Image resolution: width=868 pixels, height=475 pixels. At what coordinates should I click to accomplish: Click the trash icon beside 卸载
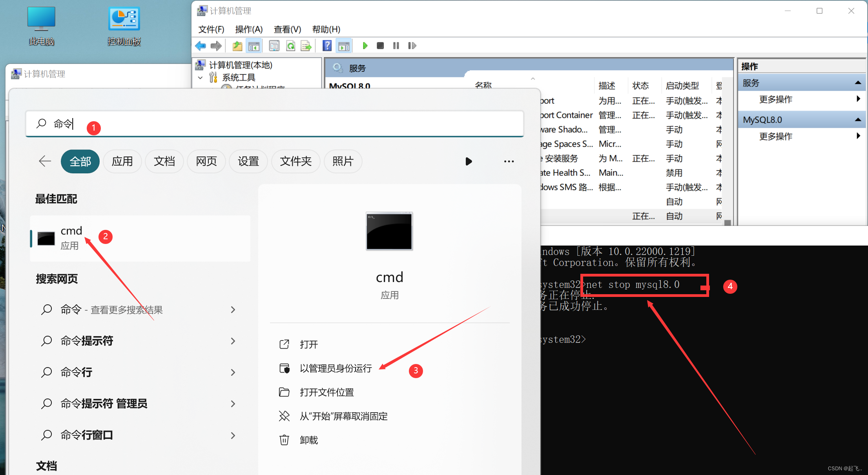284,440
